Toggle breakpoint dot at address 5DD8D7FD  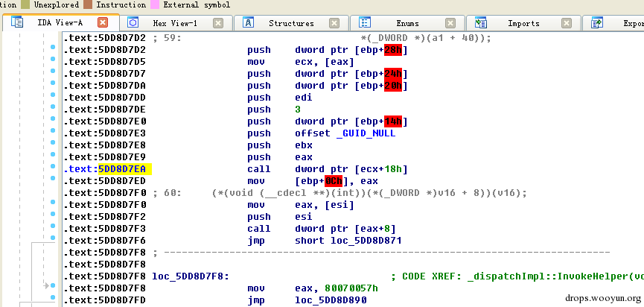53,297
